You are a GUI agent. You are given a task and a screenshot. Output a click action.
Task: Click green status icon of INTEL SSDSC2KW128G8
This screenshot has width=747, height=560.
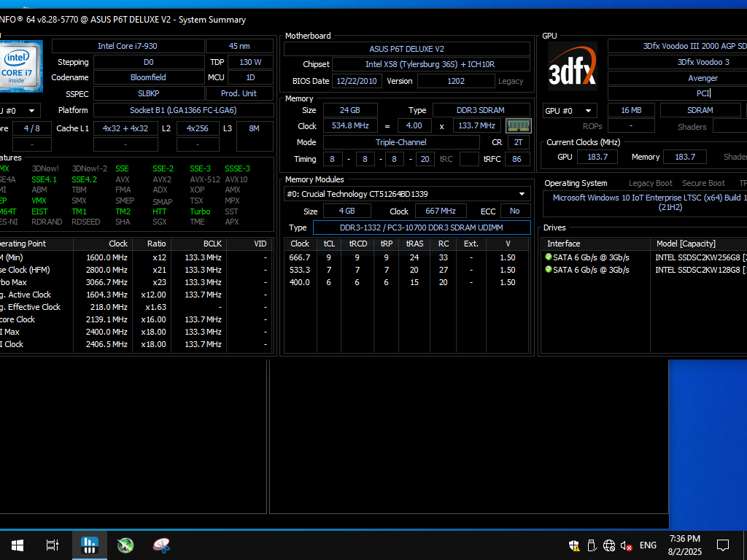coord(549,270)
